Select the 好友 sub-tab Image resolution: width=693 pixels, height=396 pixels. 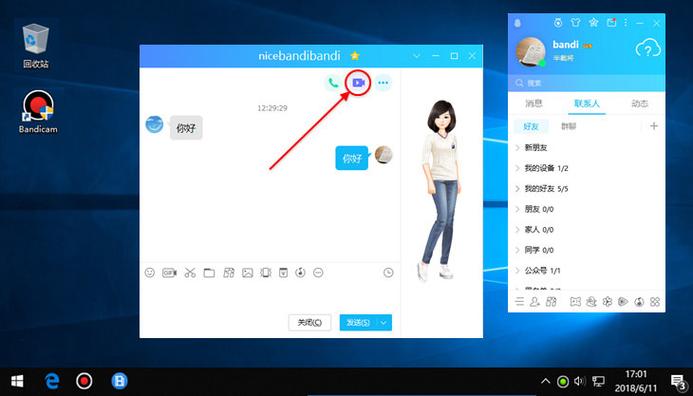(531, 126)
